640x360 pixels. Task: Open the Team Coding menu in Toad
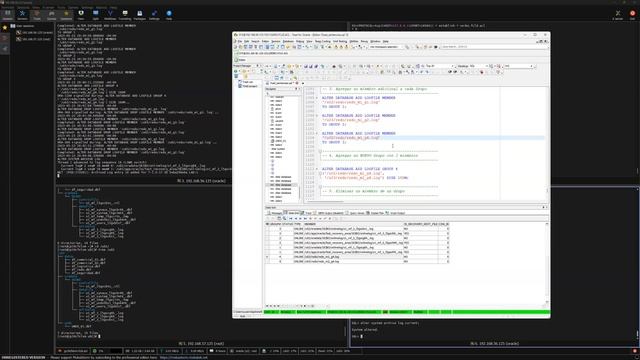(x=322, y=41)
